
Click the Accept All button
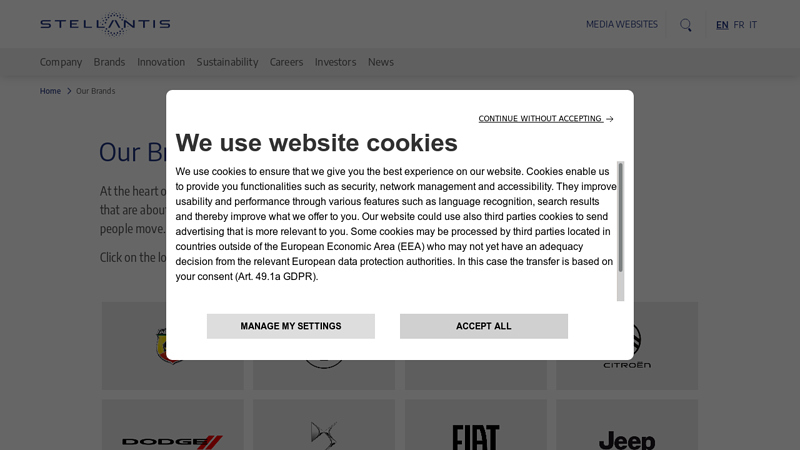484,326
